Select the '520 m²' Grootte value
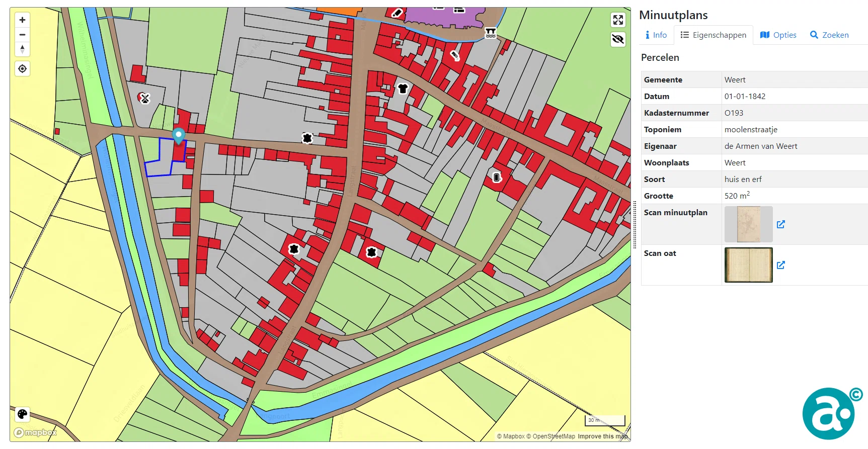Image resolution: width=868 pixels, height=449 pixels. (x=737, y=196)
